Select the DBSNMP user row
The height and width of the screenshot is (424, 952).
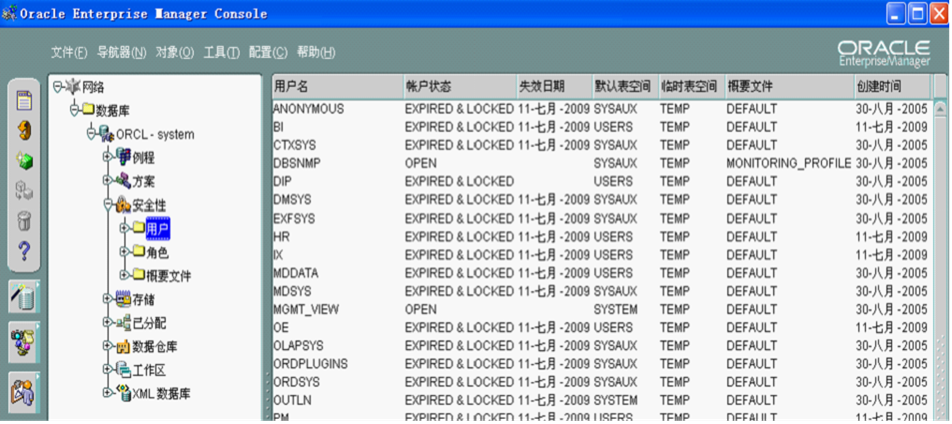(601, 163)
